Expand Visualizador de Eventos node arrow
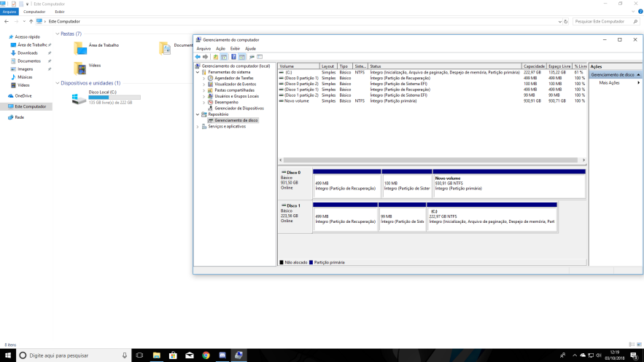The width and height of the screenshot is (644, 362). 204,84
